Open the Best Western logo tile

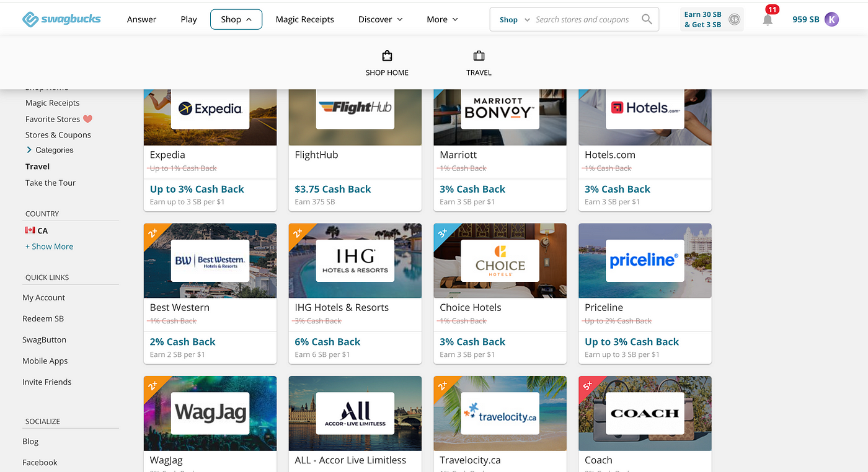click(210, 261)
